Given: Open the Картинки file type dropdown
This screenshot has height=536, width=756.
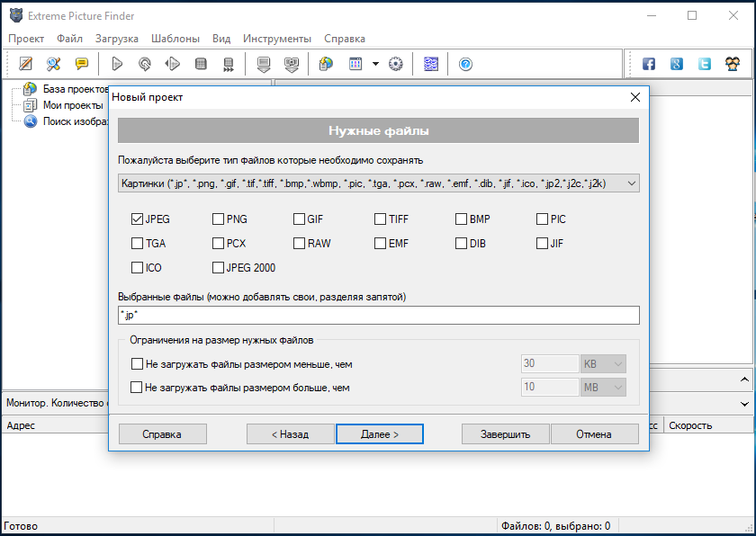Looking at the screenshot, I should point(379,183).
